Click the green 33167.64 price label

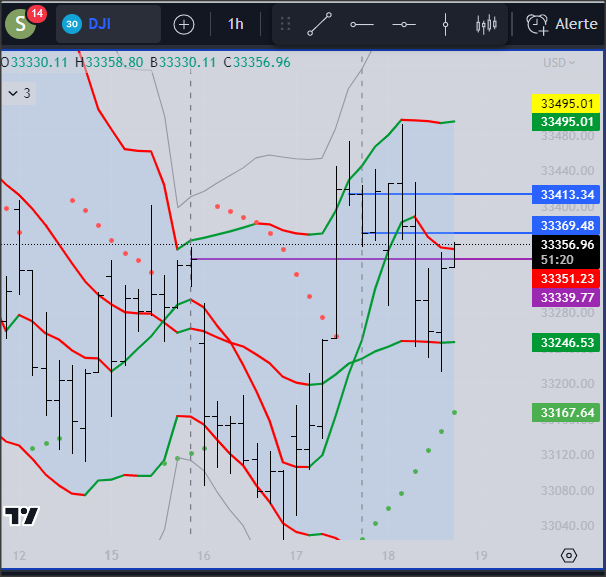point(566,412)
